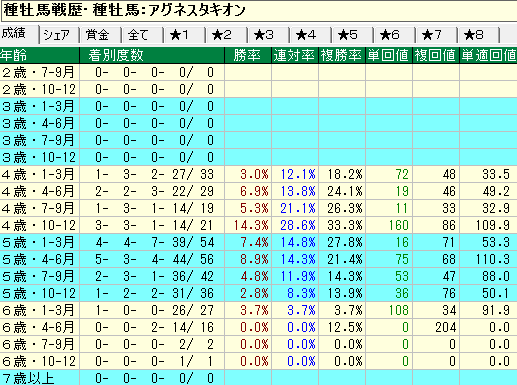This screenshot has width=517, height=385.
Task: Select the ★3 tab
Action: pyautogui.click(x=268, y=35)
